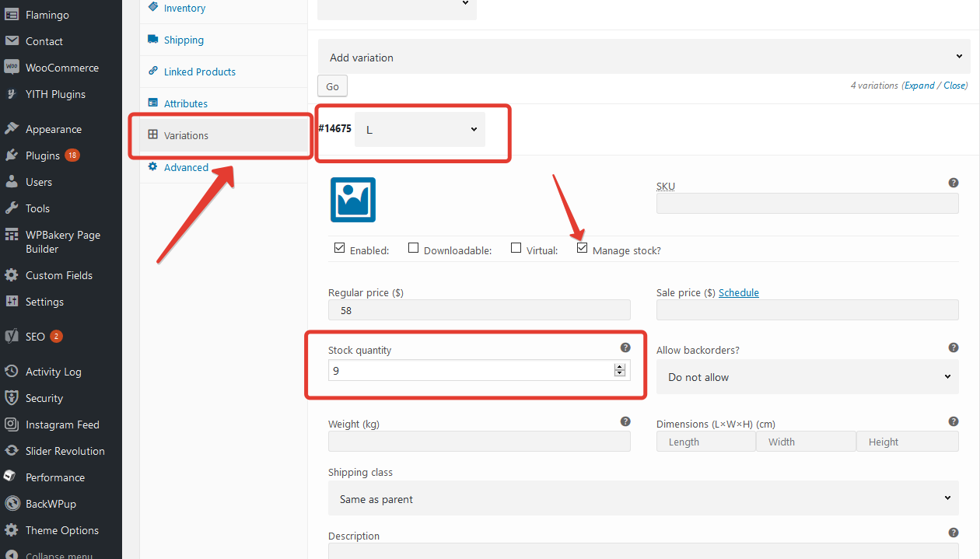Toggle the Manage stock checkbox
Screen dimensions: 980x559
(x=582, y=249)
